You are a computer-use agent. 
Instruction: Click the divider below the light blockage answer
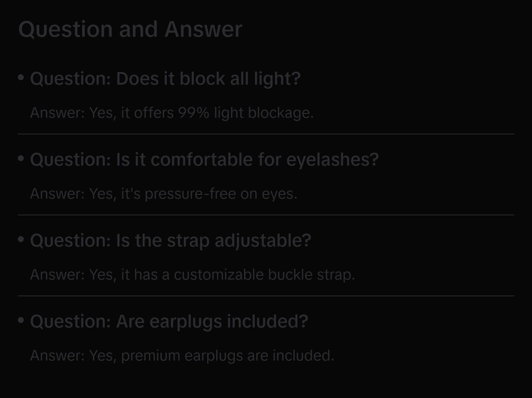click(266, 134)
